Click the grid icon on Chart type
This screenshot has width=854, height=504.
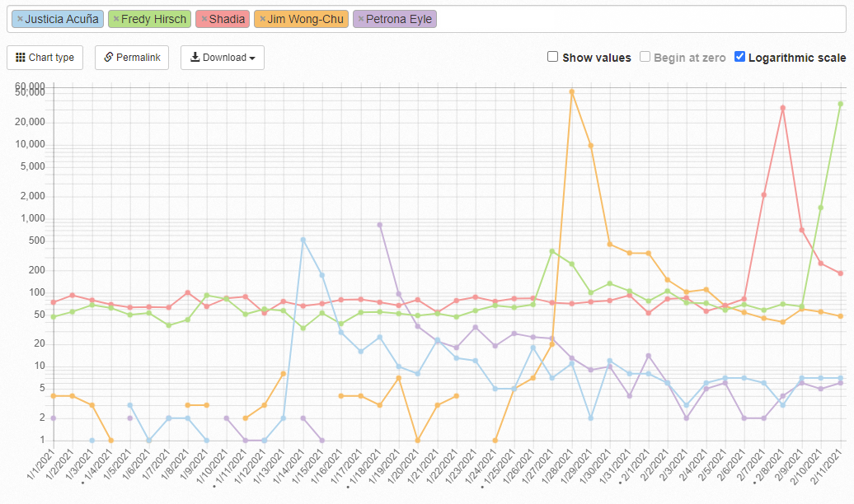[x=21, y=58]
